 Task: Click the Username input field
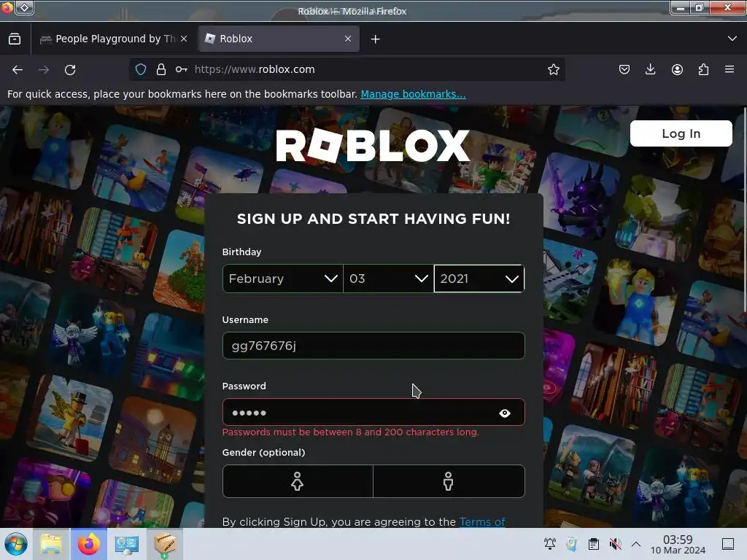click(x=373, y=346)
